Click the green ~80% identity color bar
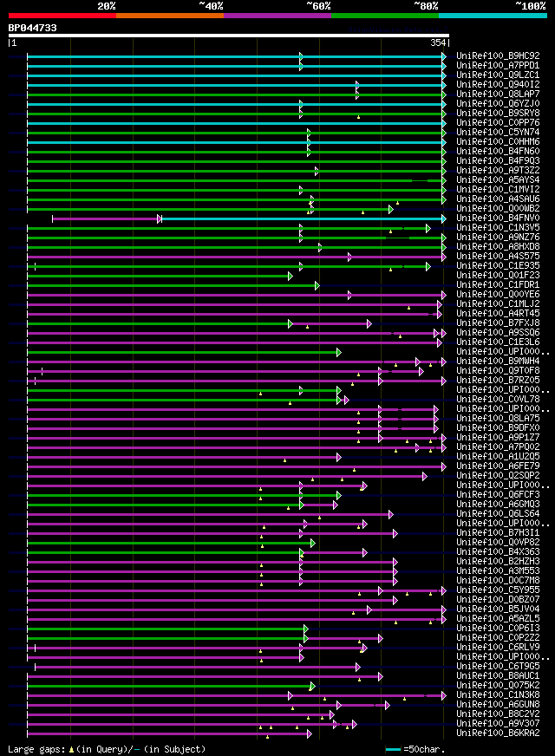555x756 pixels. (x=385, y=16)
